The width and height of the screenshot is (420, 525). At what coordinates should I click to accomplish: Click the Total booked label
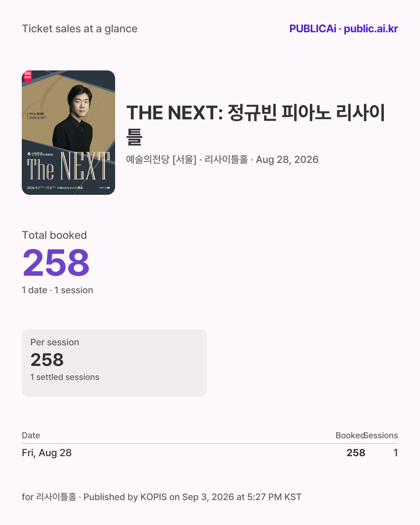(x=54, y=235)
